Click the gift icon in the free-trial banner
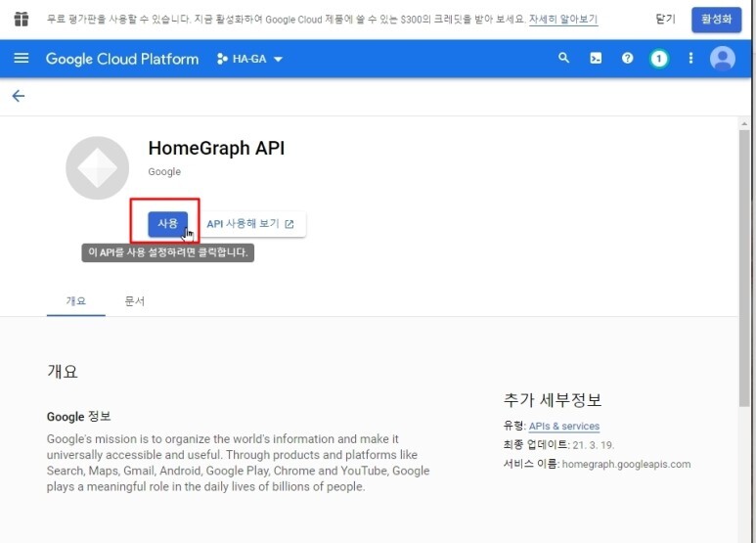This screenshot has height=543, width=756. 22,20
